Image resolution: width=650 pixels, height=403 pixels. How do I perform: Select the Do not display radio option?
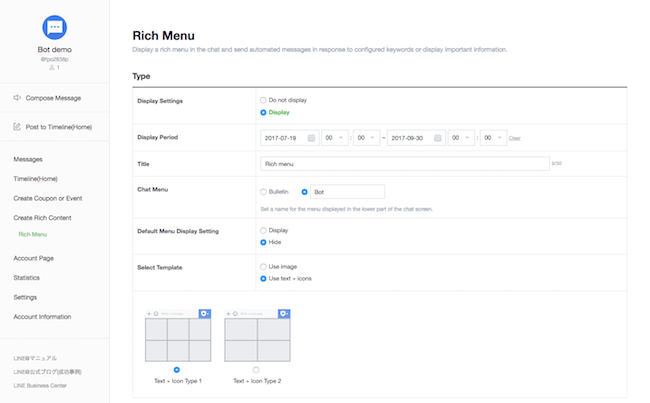point(263,101)
